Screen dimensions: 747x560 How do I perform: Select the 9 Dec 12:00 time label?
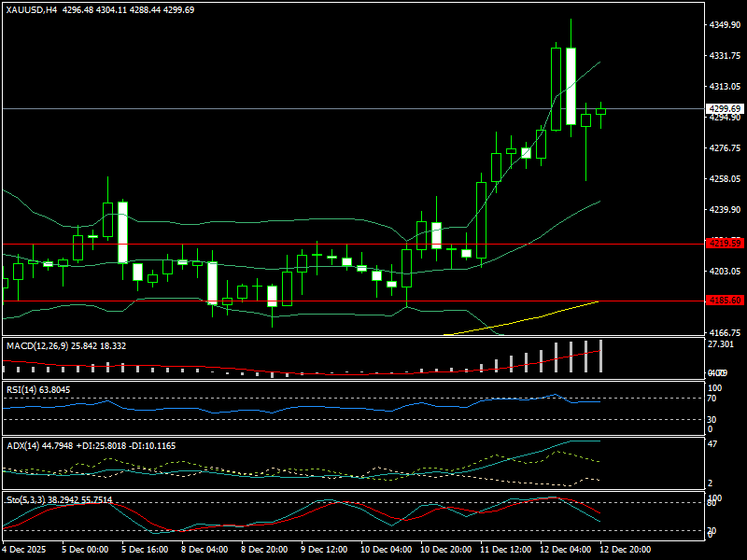click(x=324, y=550)
